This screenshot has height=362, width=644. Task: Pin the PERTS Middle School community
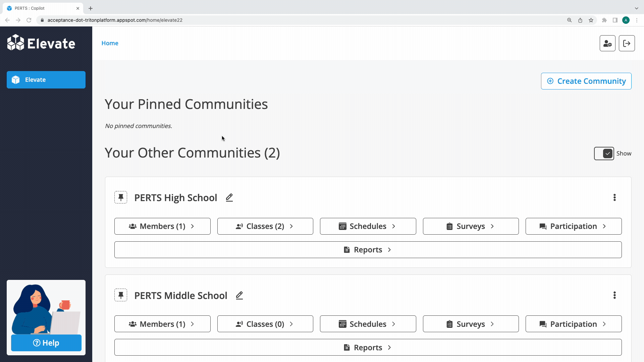tap(121, 295)
